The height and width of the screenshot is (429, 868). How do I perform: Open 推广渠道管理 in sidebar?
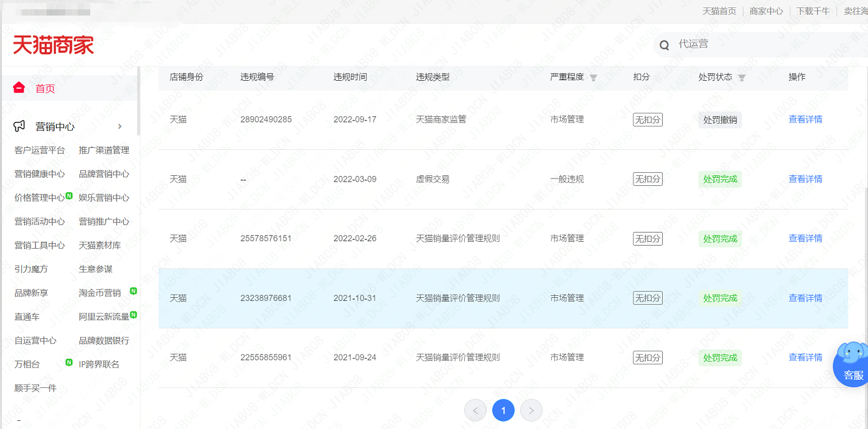(x=104, y=150)
